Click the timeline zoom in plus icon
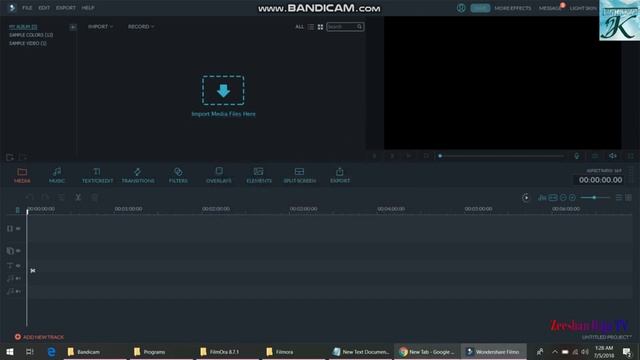Image resolution: width=640 pixels, height=360 pixels. (573, 198)
